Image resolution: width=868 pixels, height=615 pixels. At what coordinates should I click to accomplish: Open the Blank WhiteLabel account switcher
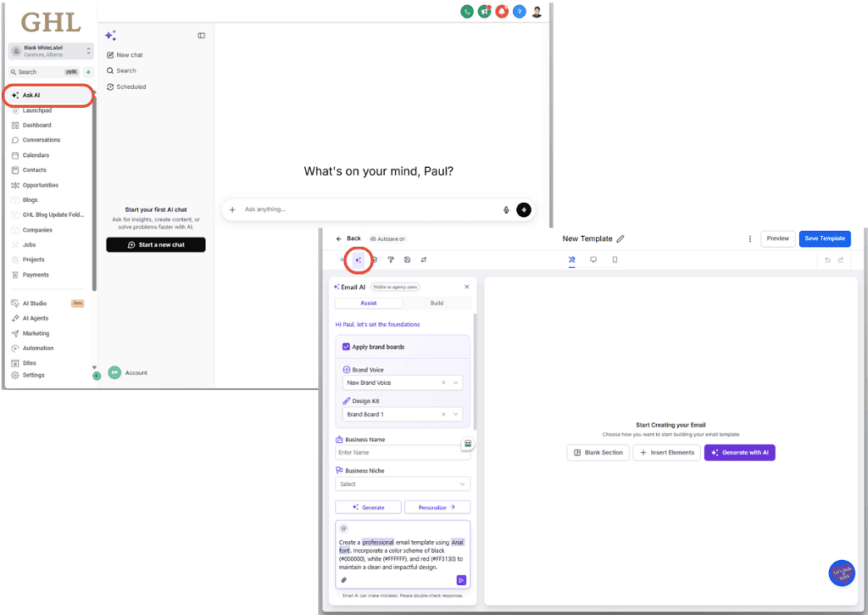click(51, 51)
